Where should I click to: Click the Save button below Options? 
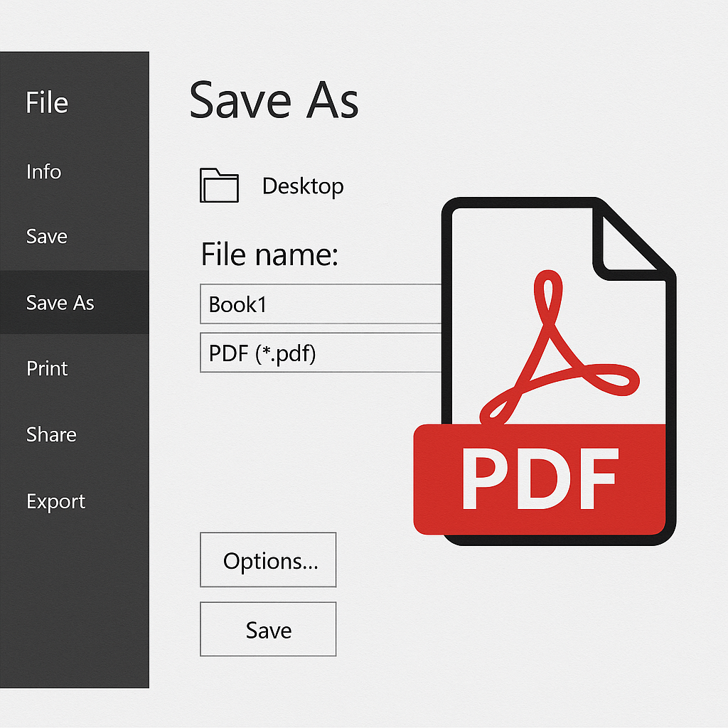click(268, 630)
